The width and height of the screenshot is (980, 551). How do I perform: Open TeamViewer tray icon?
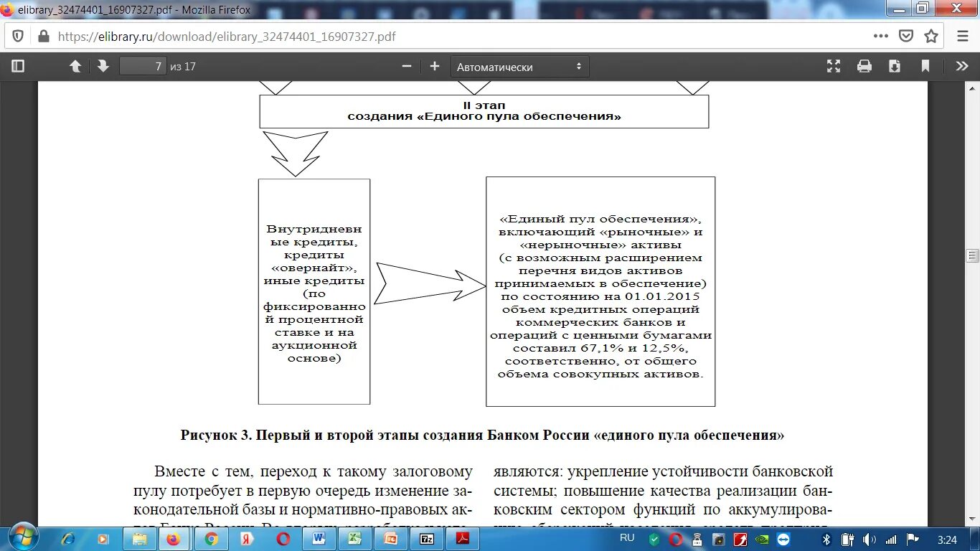point(783,540)
